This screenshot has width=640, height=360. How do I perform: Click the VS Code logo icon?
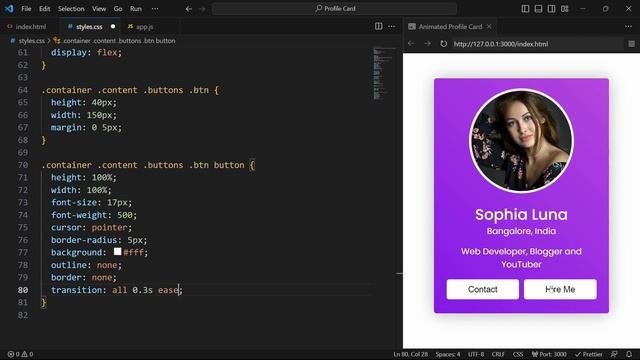tap(9, 9)
